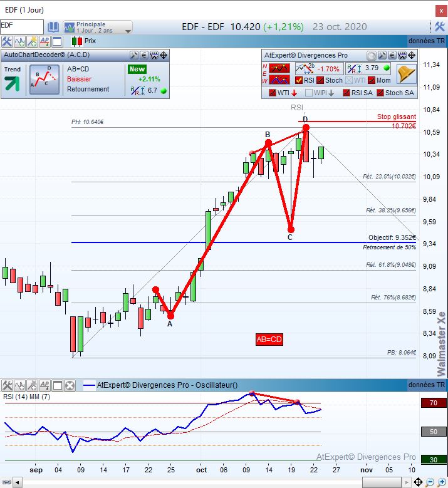Screen dimensions: 448x488
Task: Click the pan crosshair icon at bottom-right
Action: coord(418,482)
